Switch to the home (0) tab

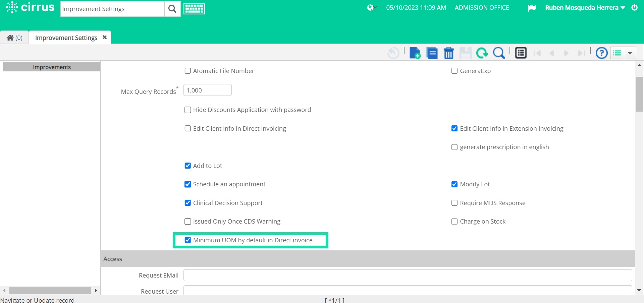pyautogui.click(x=14, y=37)
